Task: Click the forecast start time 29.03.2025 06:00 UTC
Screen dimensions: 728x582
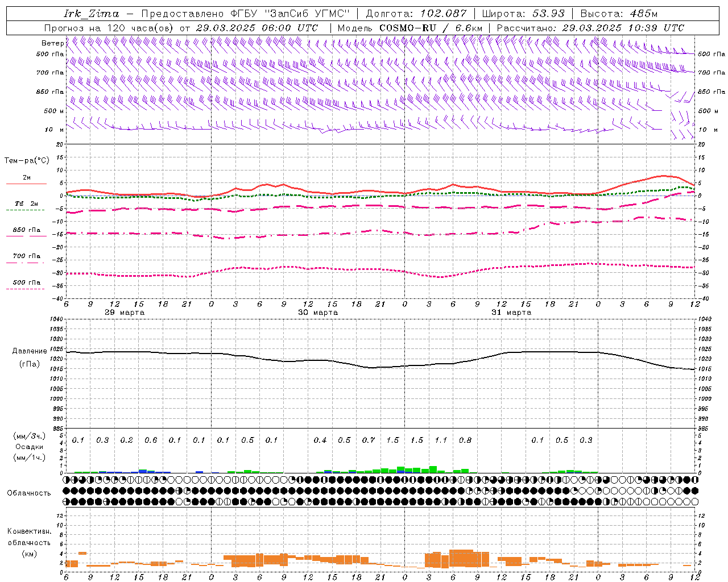Action: pos(257,28)
